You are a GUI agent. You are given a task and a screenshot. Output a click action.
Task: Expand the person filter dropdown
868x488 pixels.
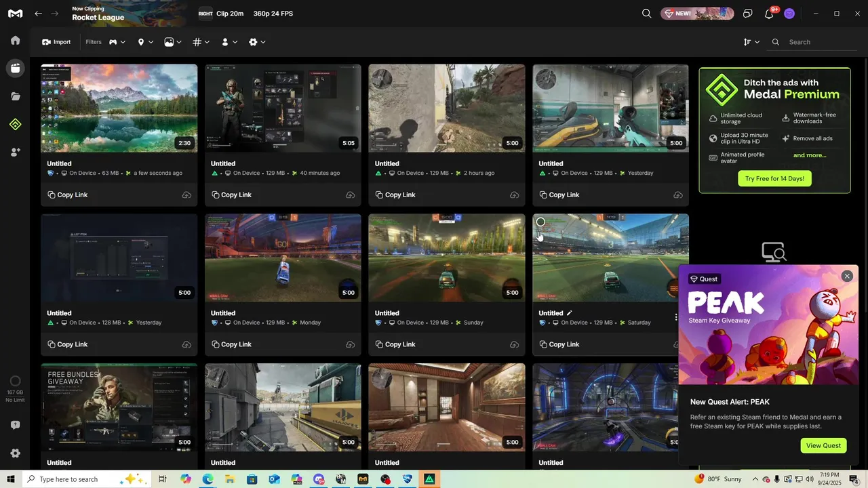click(x=229, y=42)
